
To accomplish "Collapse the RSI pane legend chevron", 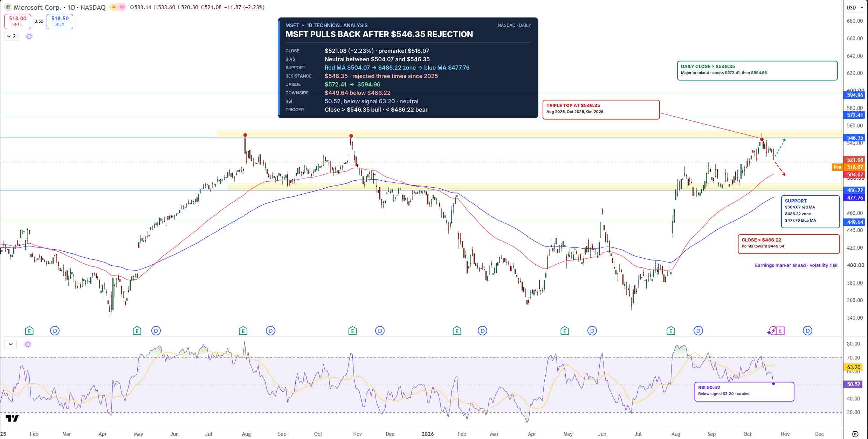I will pyautogui.click(x=11, y=344).
